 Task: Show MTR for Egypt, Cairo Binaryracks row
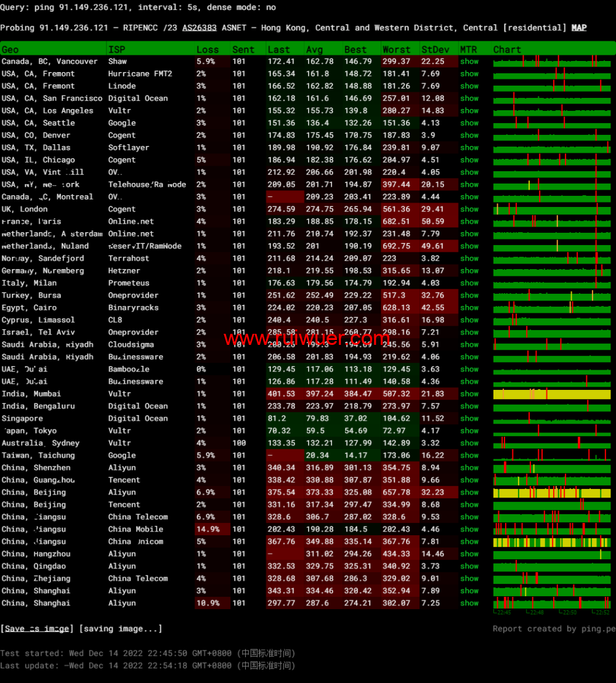[469, 308]
